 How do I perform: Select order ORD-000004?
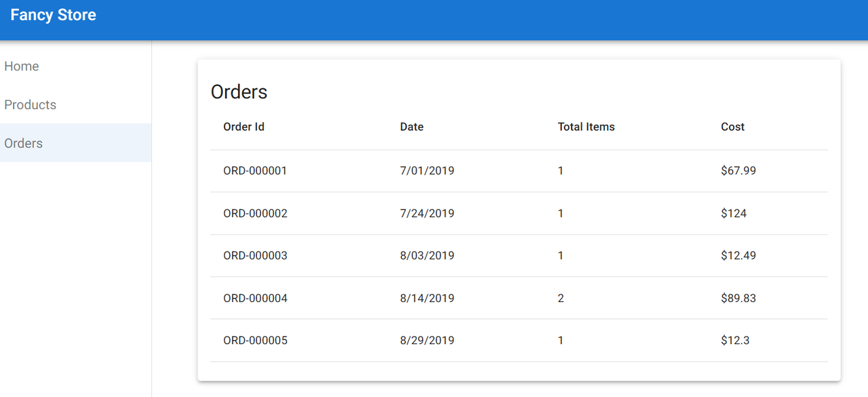255,298
